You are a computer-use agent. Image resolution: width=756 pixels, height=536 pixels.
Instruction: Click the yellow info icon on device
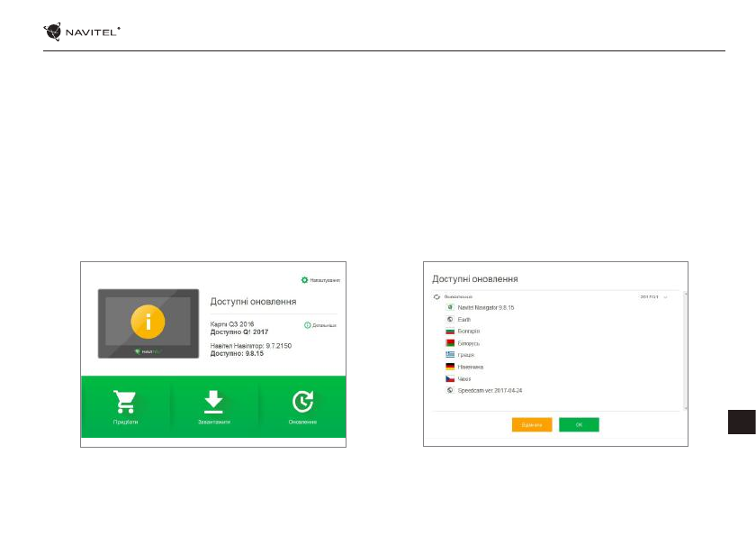pyautogui.click(x=148, y=322)
